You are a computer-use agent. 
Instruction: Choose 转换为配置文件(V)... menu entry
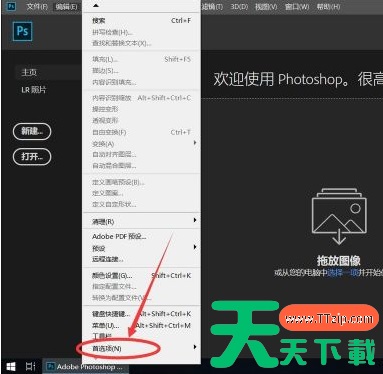coord(141,298)
